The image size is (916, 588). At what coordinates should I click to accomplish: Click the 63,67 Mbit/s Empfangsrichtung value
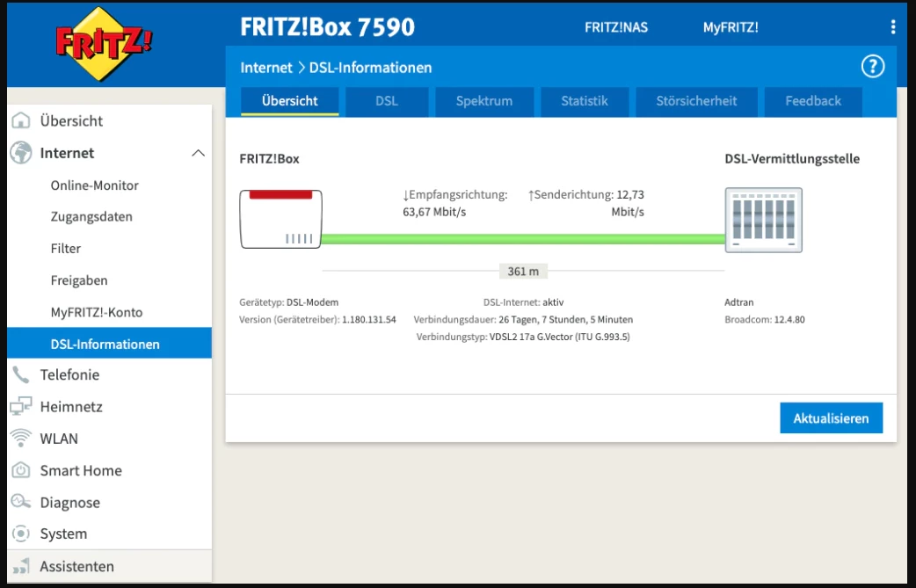(434, 212)
